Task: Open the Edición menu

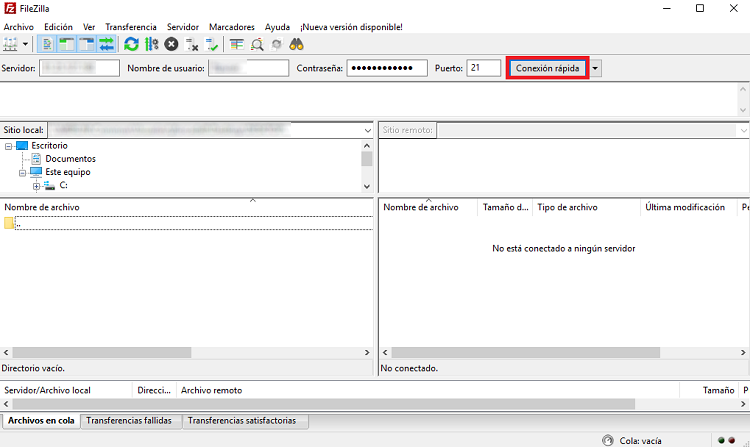Action: 58,27
